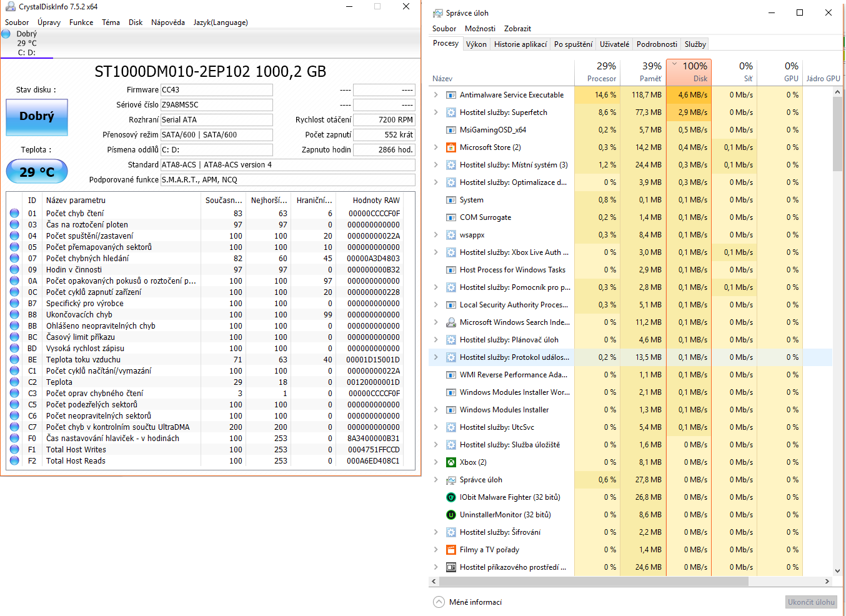Click the MsiGamingOSD_x64 process icon
The width and height of the screenshot is (846, 616).
450,130
